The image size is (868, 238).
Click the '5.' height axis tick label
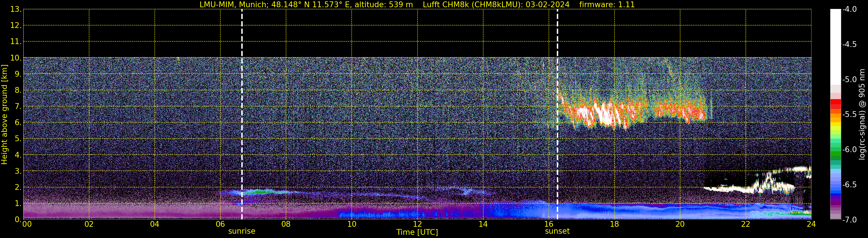pos(18,139)
